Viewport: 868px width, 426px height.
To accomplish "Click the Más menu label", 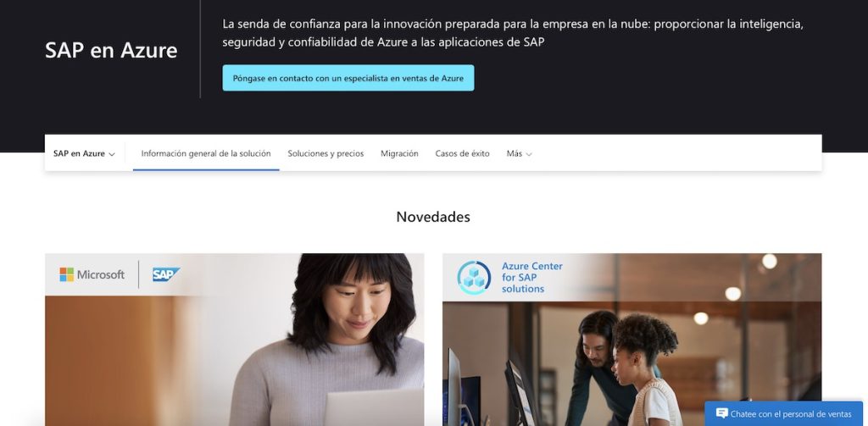I will [x=515, y=154].
